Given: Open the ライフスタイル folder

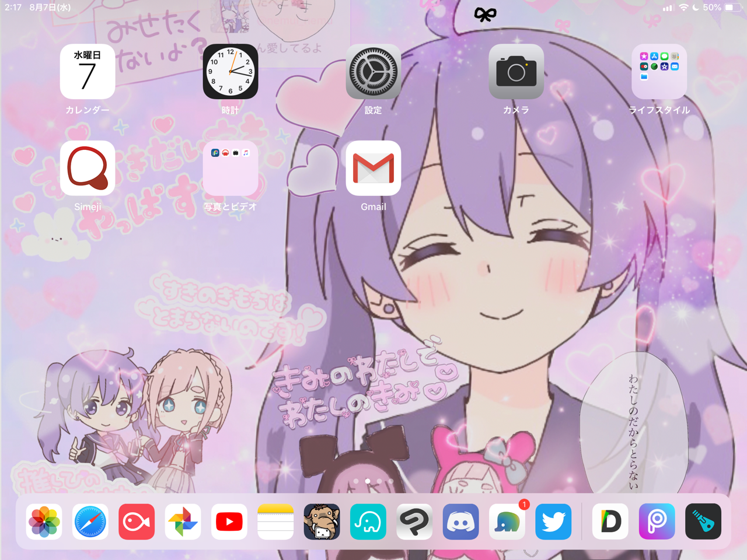Looking at the screenshot, I should click(659, 71).
